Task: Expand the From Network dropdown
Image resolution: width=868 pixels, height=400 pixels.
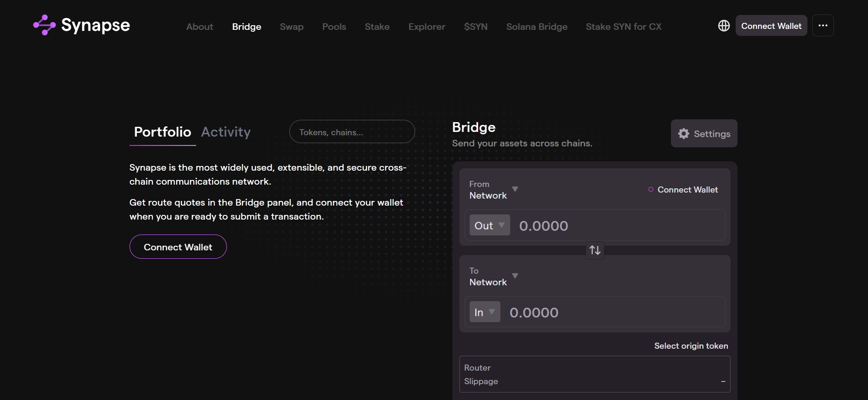Action: (493, 190)
